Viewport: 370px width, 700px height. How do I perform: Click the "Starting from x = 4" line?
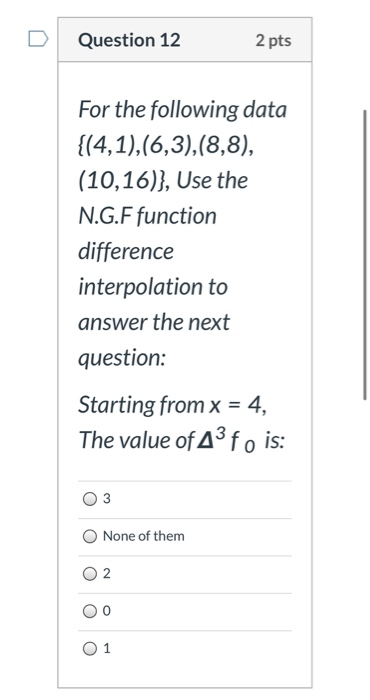tap(173, 405)
